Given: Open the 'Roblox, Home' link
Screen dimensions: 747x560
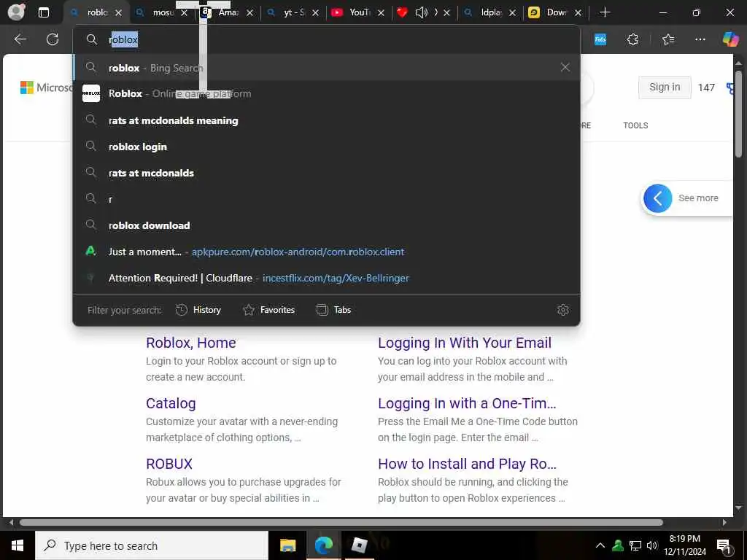Looking at the screenshot, I should coord(191,343).
